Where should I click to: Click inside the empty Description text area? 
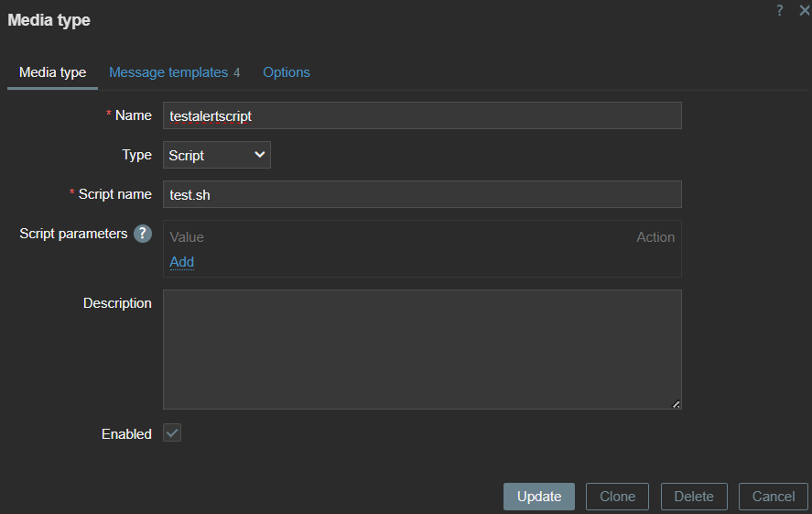[x=422, y=349]
